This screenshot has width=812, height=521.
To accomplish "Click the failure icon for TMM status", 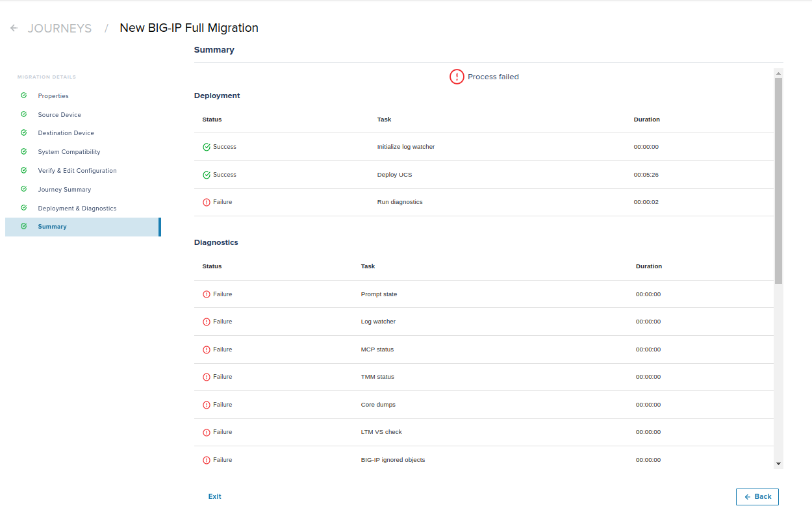I will click(207, 377).
